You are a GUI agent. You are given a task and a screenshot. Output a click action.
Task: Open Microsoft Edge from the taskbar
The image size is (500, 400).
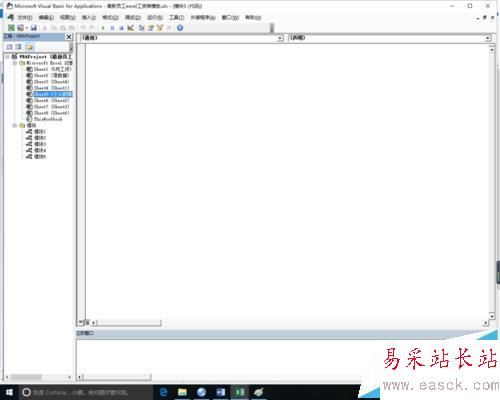pyautogui.click(x=164, y=392)
